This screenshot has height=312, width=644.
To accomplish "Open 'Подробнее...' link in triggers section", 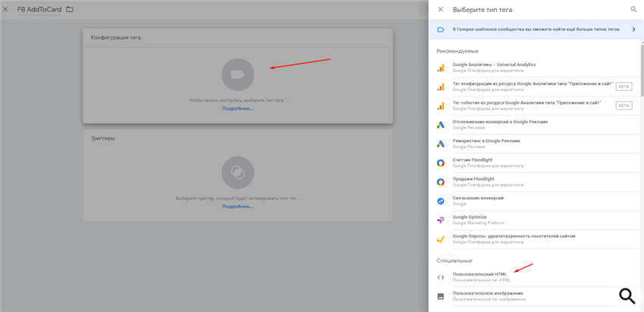I will click(x=238, y=206).
